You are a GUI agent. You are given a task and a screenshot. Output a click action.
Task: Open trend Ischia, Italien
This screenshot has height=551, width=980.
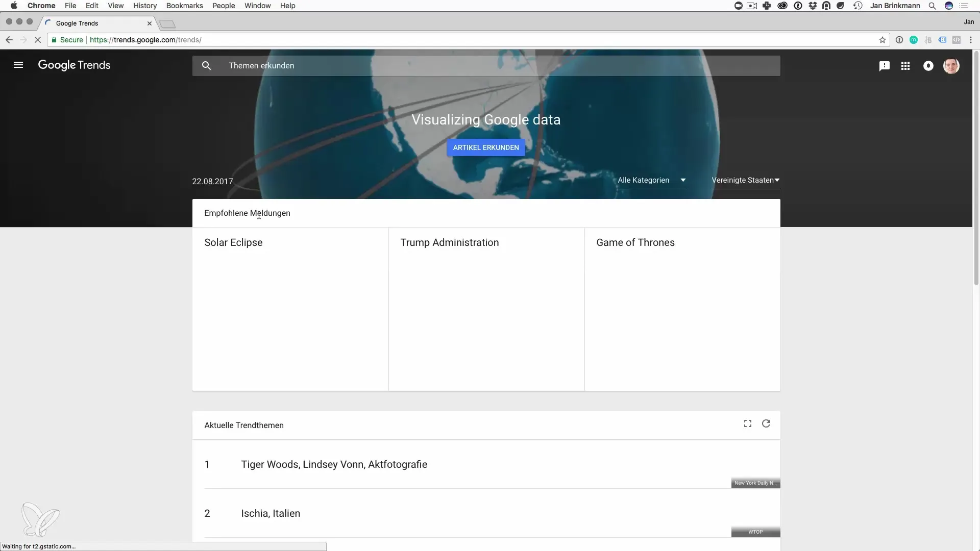(x=271, y=513)
